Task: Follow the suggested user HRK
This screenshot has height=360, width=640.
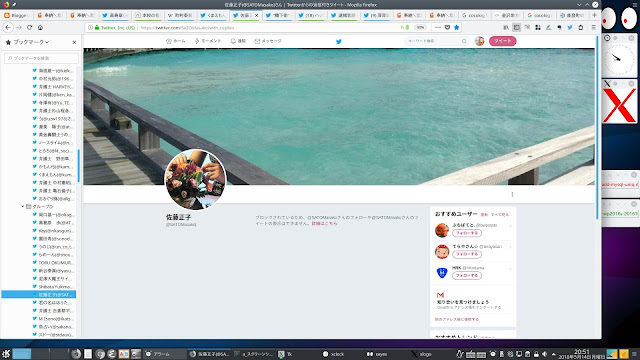Action: [x=467, y=276]
